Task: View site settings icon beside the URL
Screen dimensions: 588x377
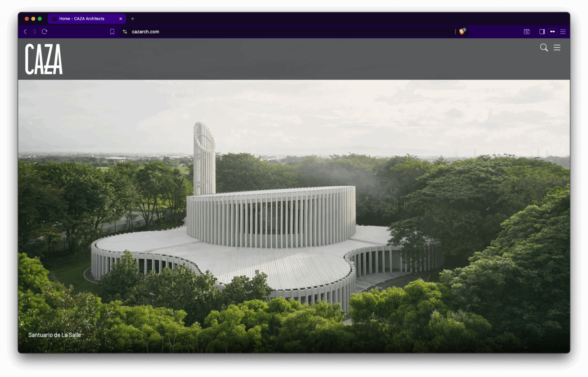Action: pos(125,32)
